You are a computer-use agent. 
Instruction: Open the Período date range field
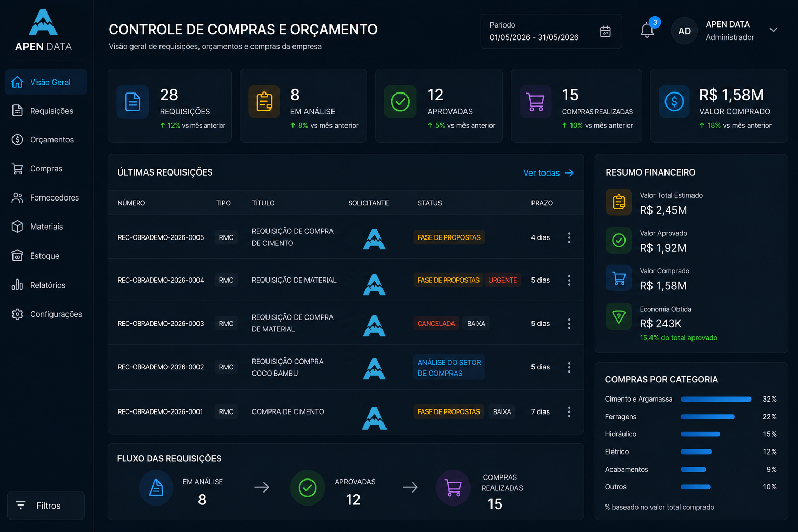(x=551, y=31)
